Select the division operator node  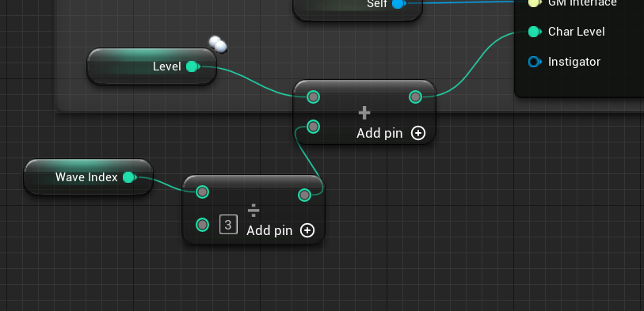coord(253,210)
